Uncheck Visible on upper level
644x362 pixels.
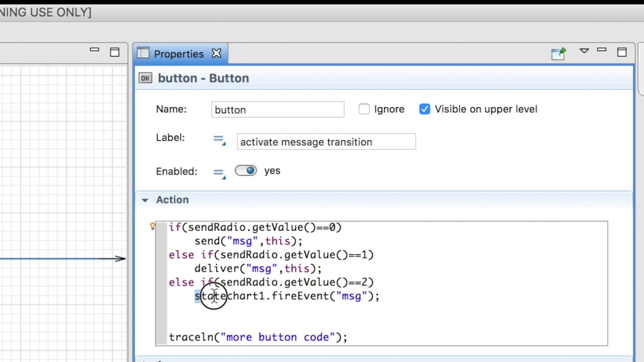click(425, 109)
